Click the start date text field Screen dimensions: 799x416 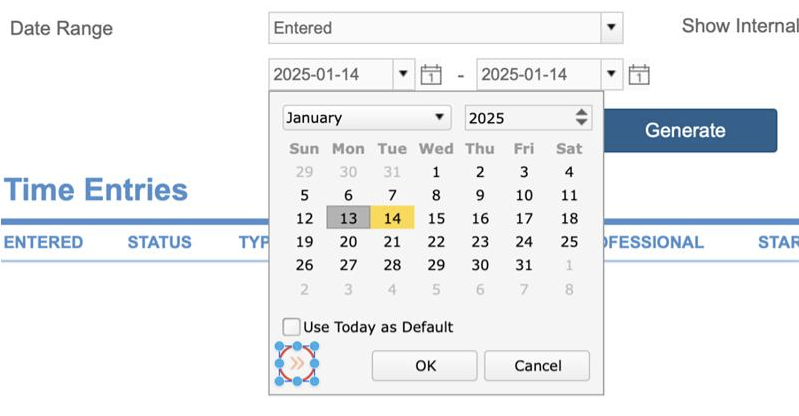(330, 74)
